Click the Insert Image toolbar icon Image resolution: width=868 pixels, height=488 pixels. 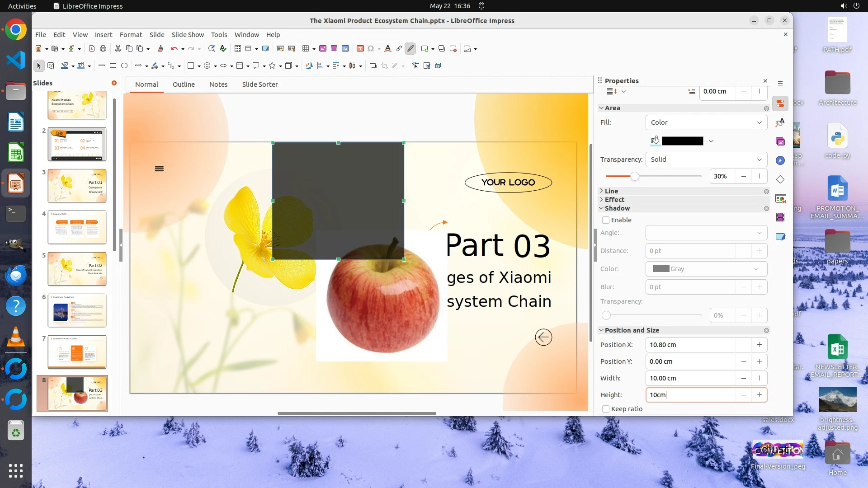[323, 49]
